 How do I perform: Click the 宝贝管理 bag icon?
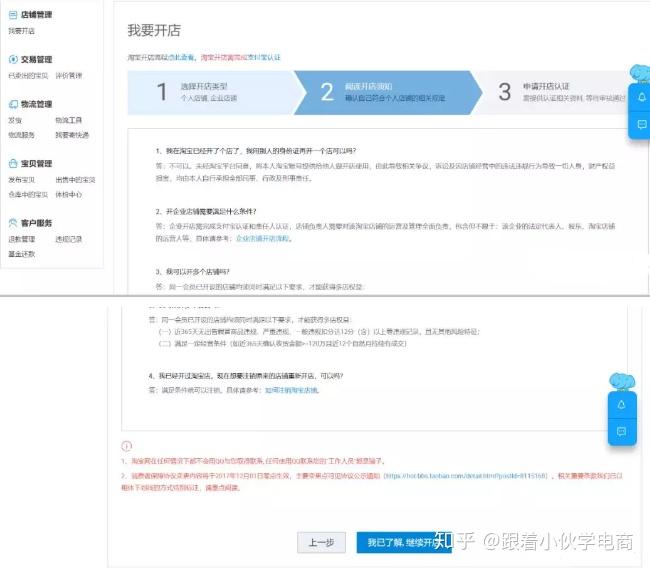(x=13, y=163)
